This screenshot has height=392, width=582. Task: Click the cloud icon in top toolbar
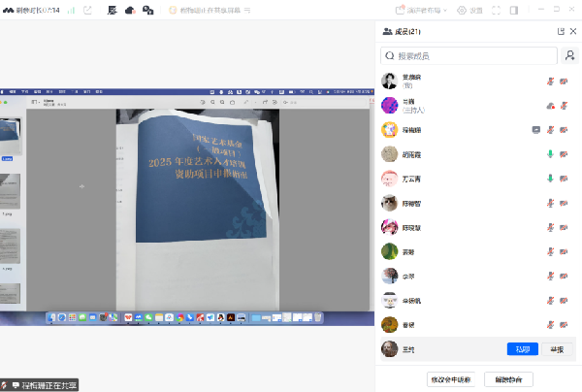coord(130,11)
